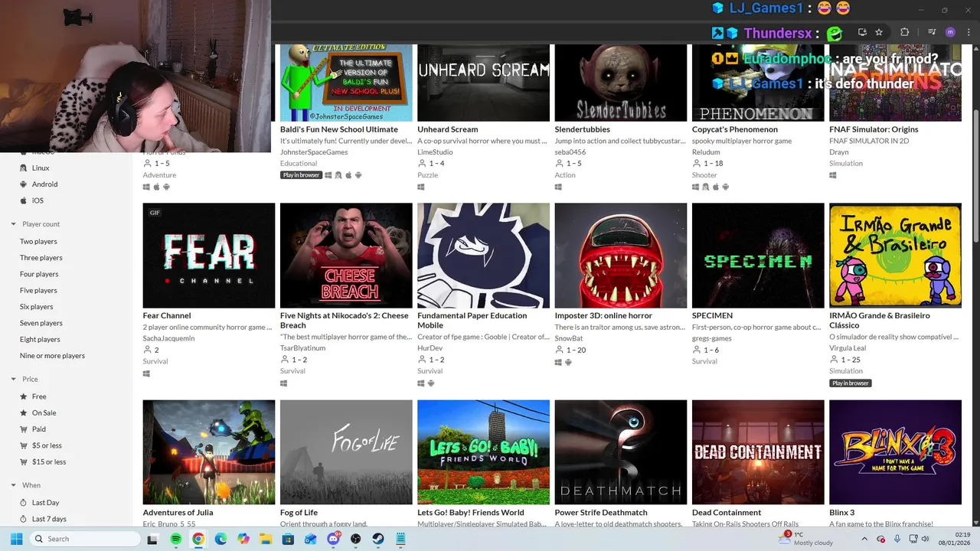Open the Dead Containment thumbnail

pos(758,452)
